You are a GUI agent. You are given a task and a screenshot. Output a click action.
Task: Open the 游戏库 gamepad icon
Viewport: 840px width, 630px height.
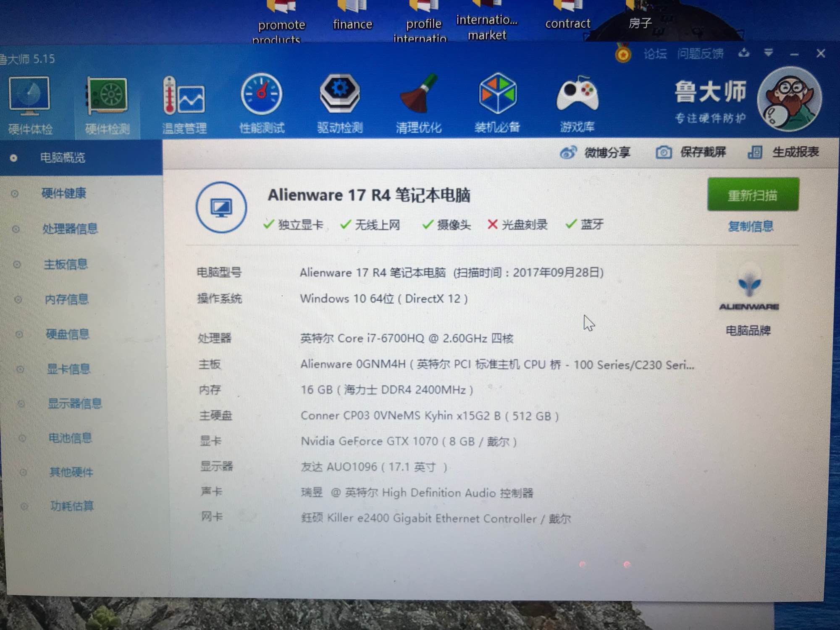click(x=577, y=94)
